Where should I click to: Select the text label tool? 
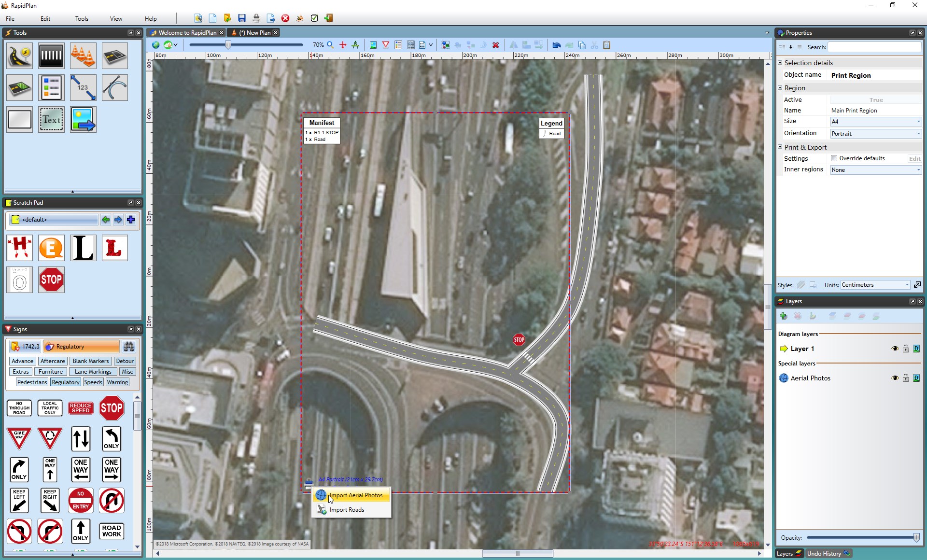(x=52, y=119)
